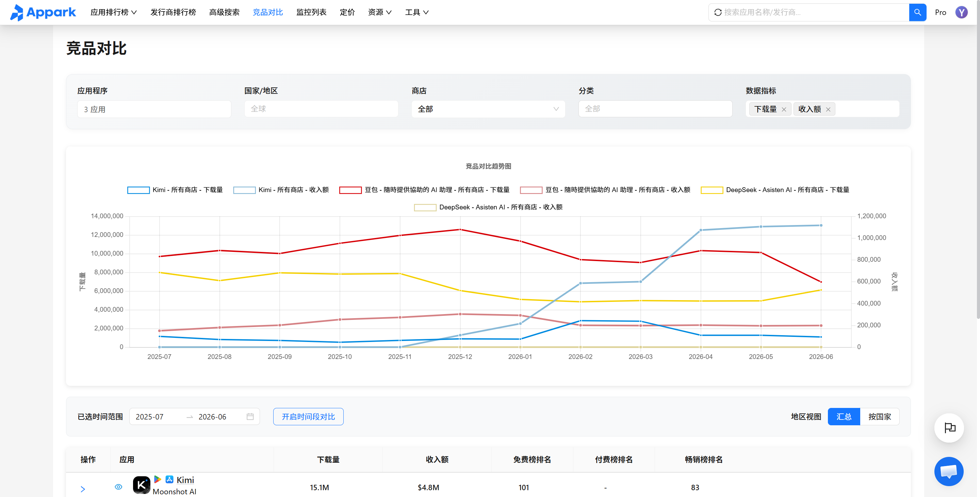Expand the Kimi table row
The image size is (980, 497).
83,489
